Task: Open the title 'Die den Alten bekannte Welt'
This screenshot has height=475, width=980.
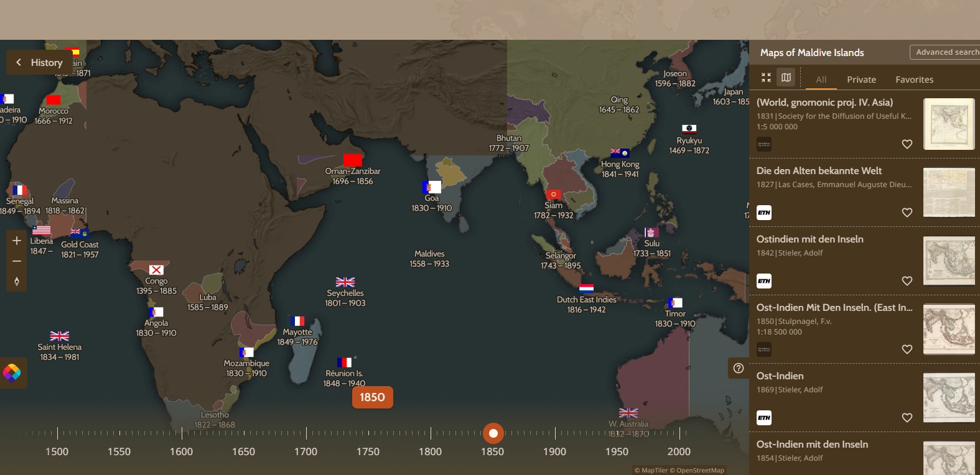Action: coord(819,171)
